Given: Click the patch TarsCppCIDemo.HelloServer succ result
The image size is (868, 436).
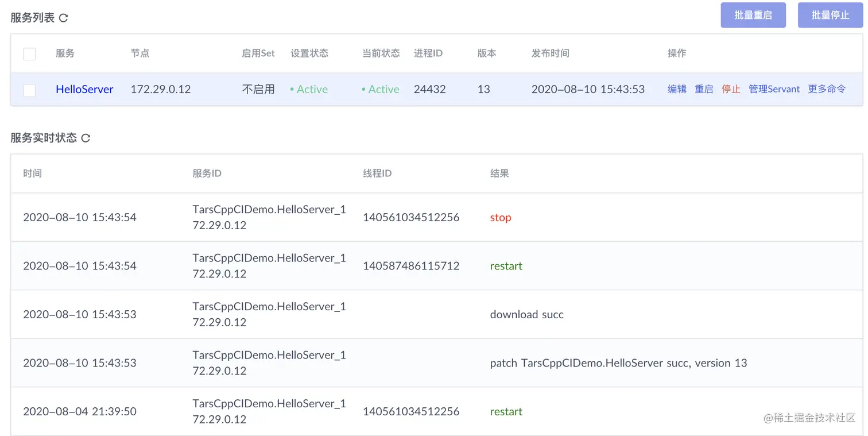Looking at the screenshot, I should coord(619,363).
